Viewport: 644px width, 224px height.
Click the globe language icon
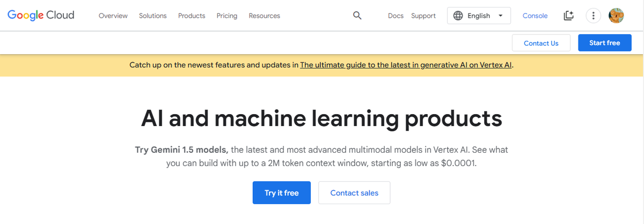click(458, 16)
